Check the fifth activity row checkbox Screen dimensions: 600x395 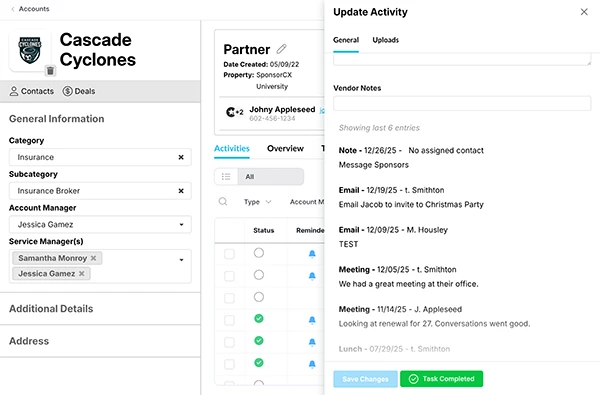229,342
